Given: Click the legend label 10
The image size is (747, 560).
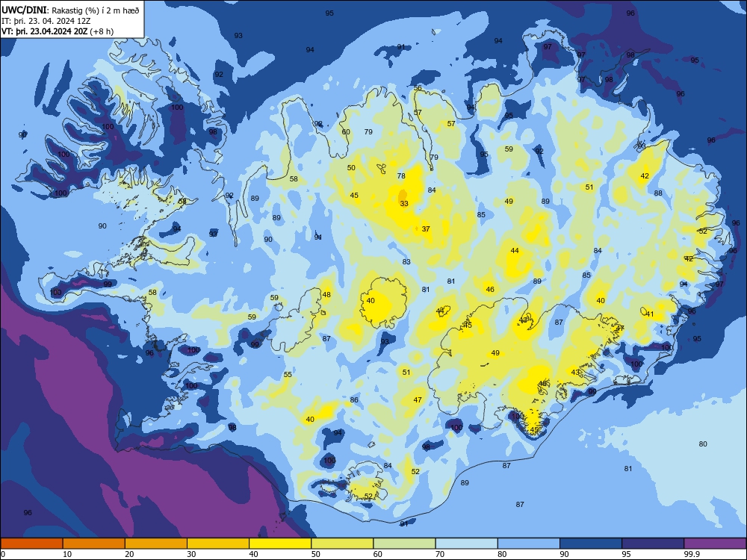Looking at the screenshot, I should [x=67, y=554].
